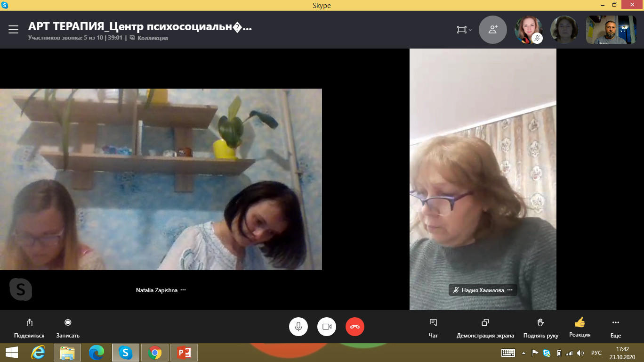Open the view layout switcher icon
Image resolution: width=644 pixels, height=362 pixels.
point(464,30)
